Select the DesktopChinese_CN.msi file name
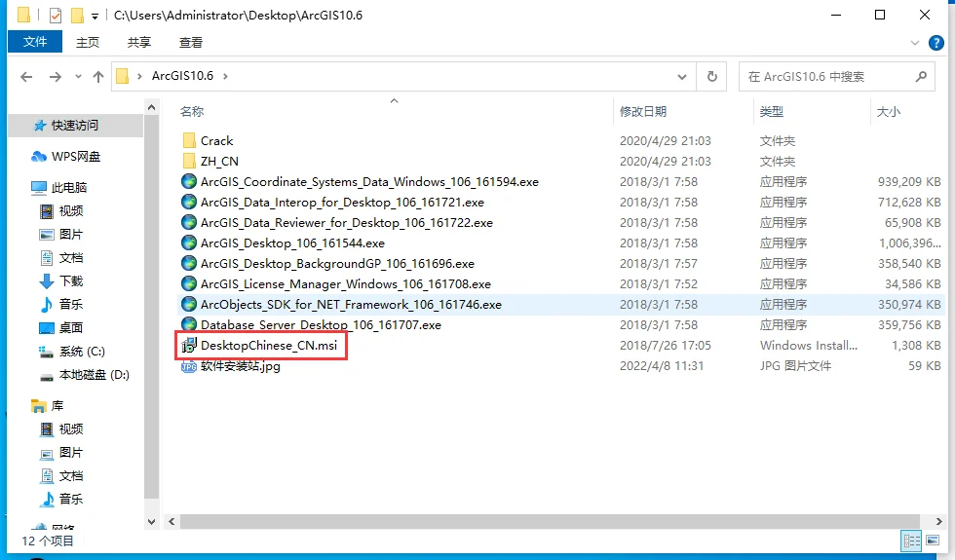This screenshot has width=955, height=560. [x=269, y=345]
